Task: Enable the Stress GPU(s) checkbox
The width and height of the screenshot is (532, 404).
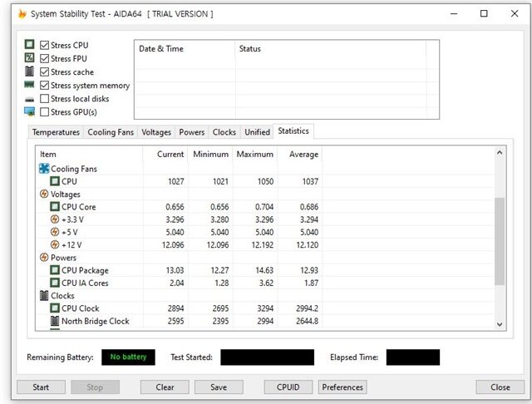Action: tap(44, 112)
